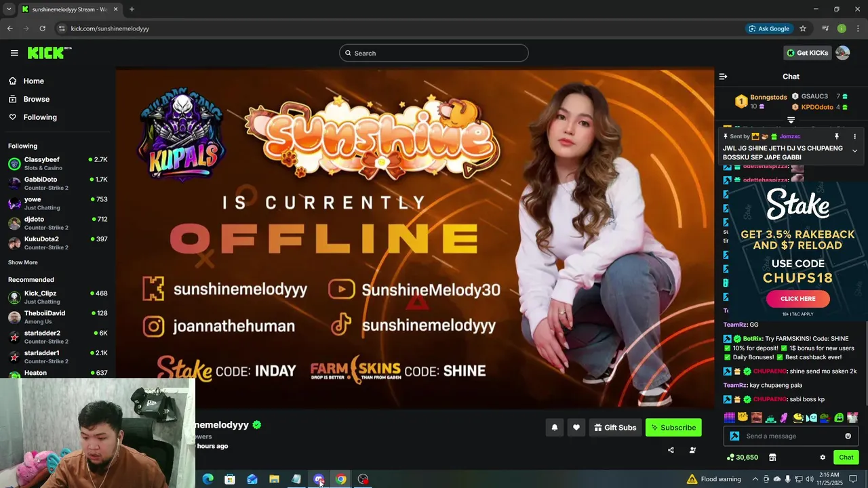
Task: Open Classybeef channel in Following list
Action: [58, 163]
